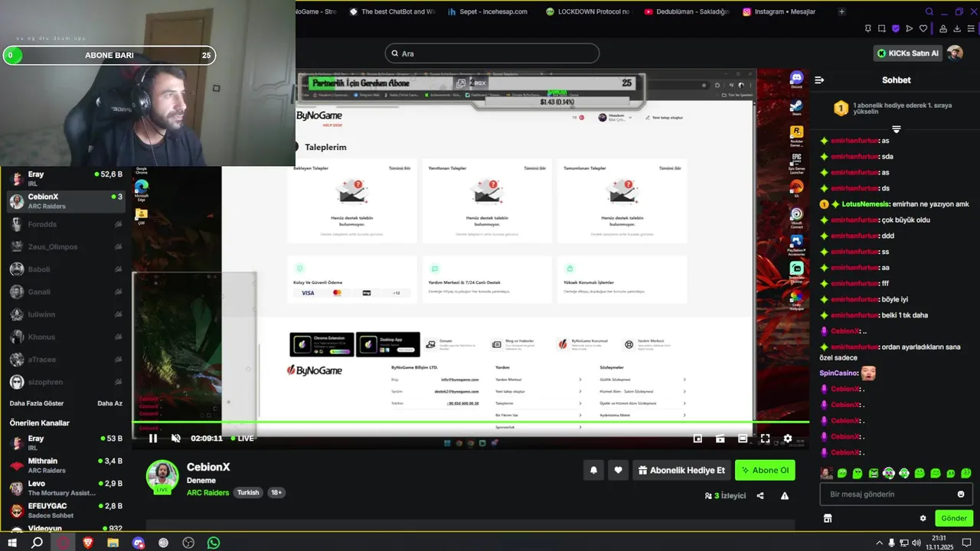The image size is (980, 551).
Task: Open the ARC Raiders category link
Action: 207,493
